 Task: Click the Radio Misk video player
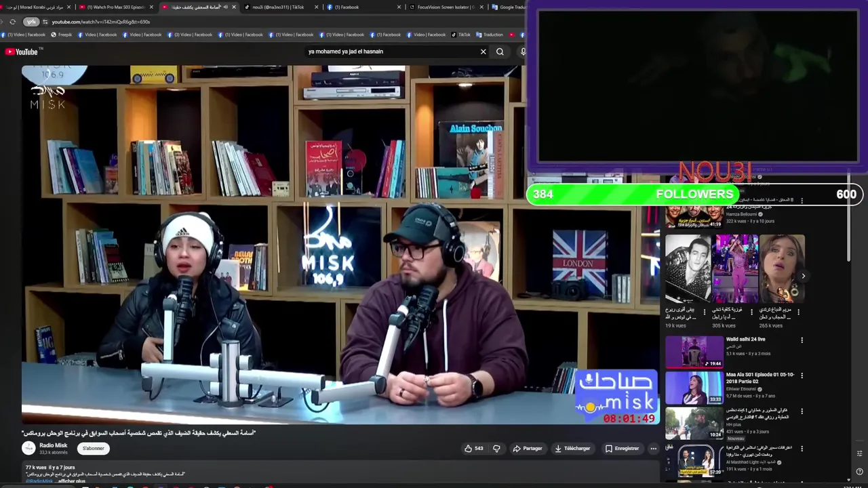pyautogui.click(x=340, y=245)
